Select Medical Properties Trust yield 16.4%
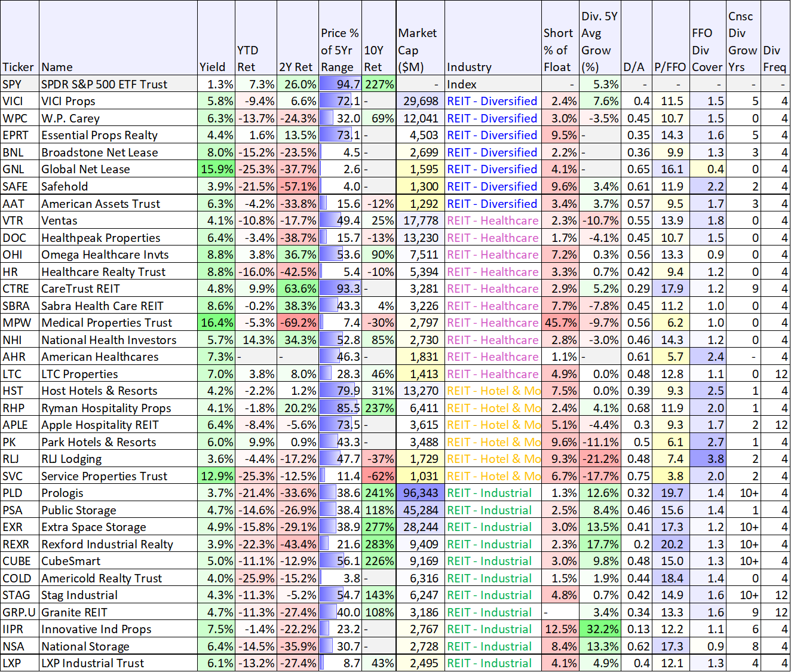 coord(216,323)
